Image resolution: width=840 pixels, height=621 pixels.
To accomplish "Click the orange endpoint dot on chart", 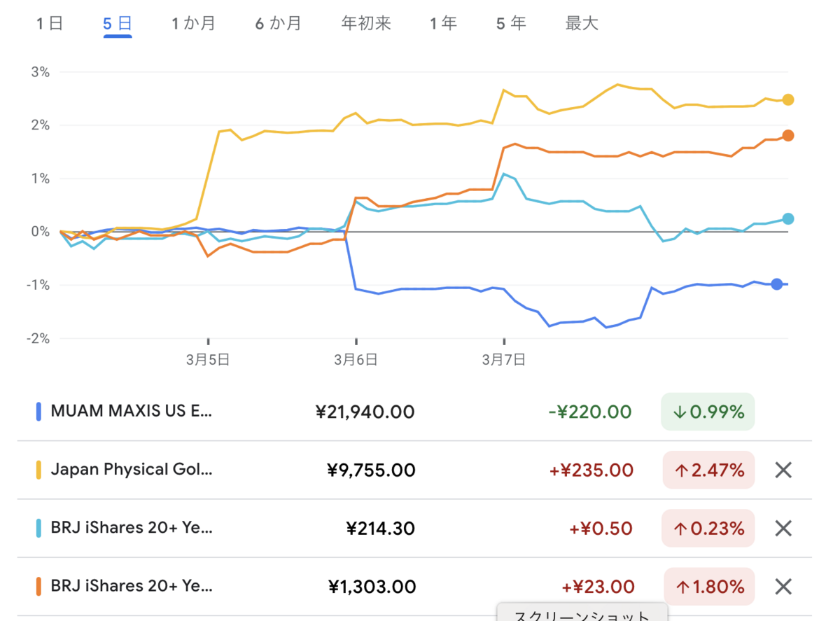I will coord(788,136).
